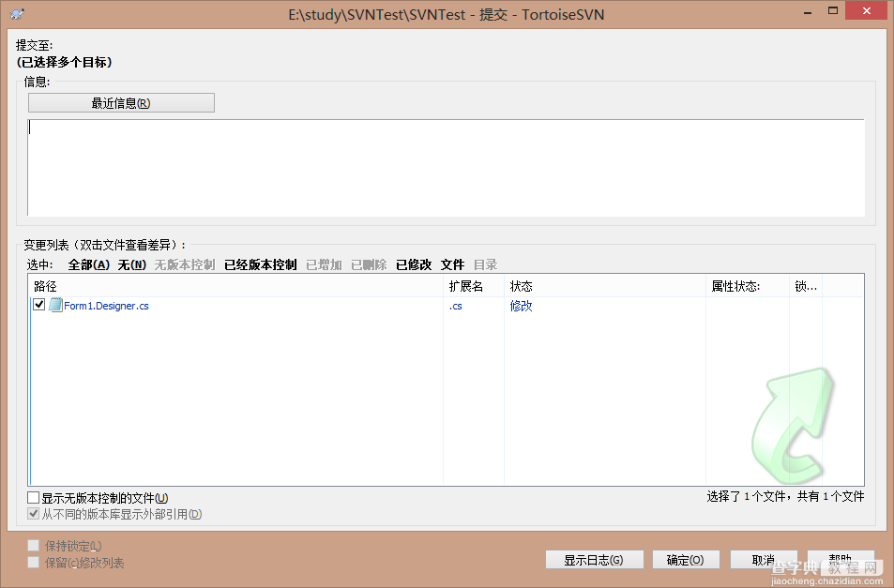Select deleted files via 已删除
Screen dimensions: 894x588
pos(369,265)
